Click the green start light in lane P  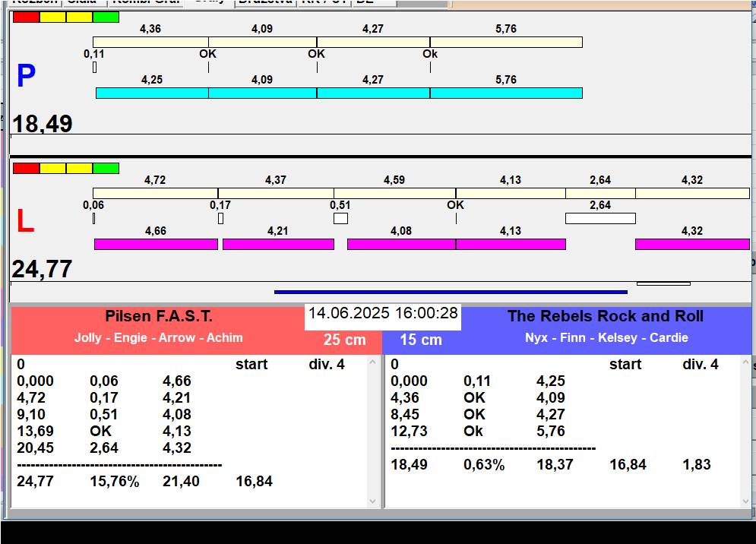106,17
